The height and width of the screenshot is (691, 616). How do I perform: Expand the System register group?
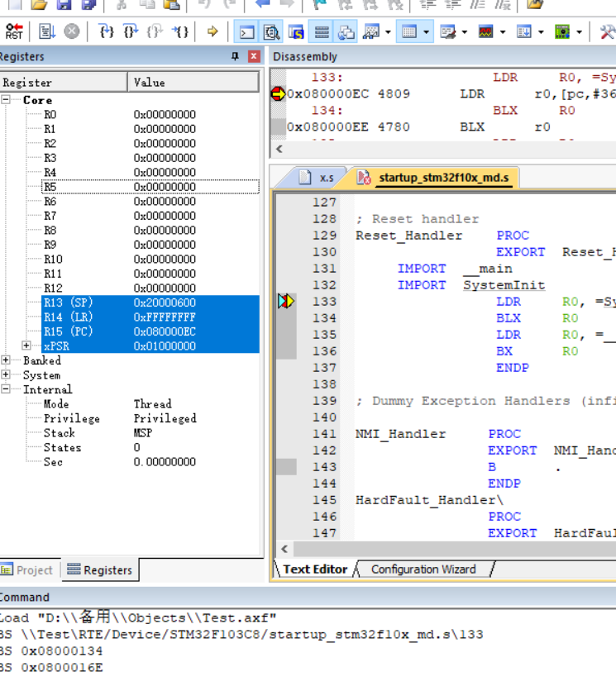tap(6, 374)
